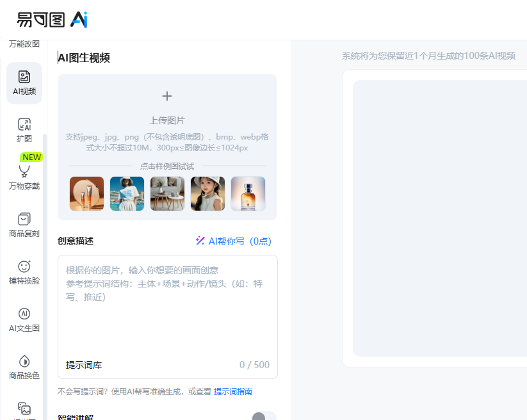Select the AI文生图 text-to-image tool
This screenshot has height=420, width=527.
pos(24,319)
